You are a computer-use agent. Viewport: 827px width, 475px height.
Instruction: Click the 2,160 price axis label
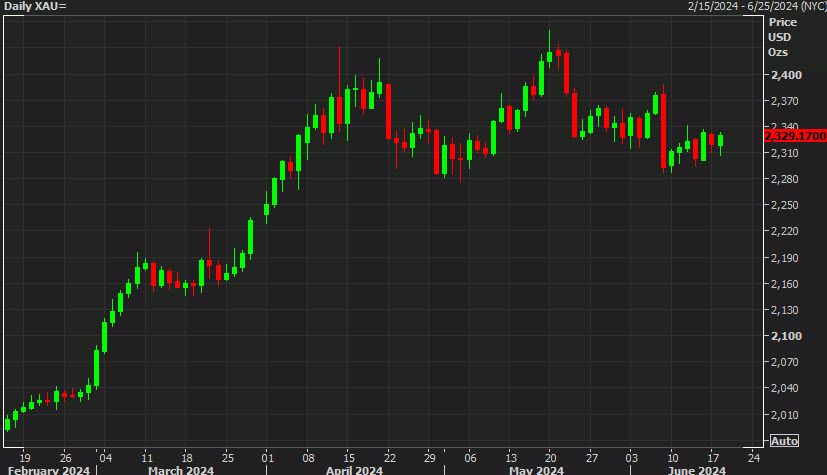point(785,284)
